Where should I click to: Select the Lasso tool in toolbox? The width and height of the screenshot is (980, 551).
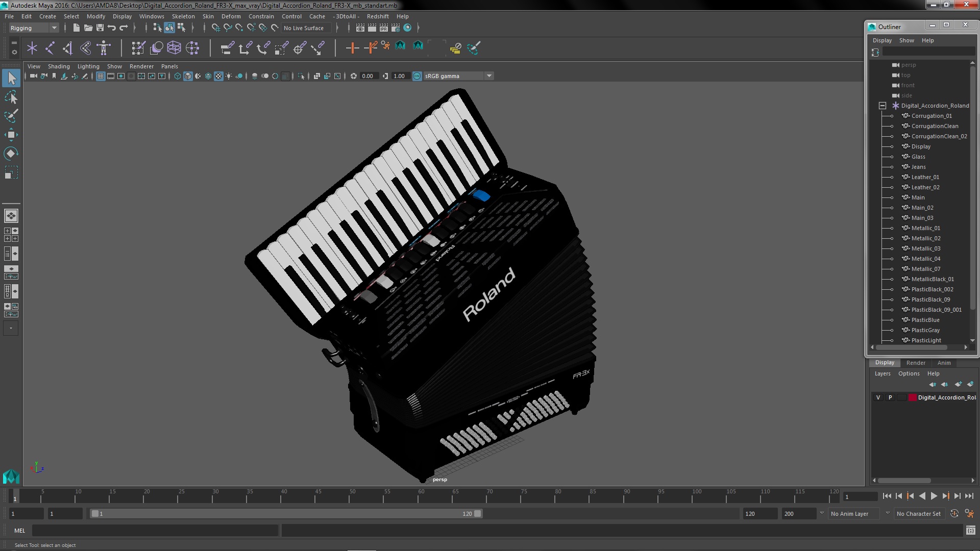pos(11,97)
